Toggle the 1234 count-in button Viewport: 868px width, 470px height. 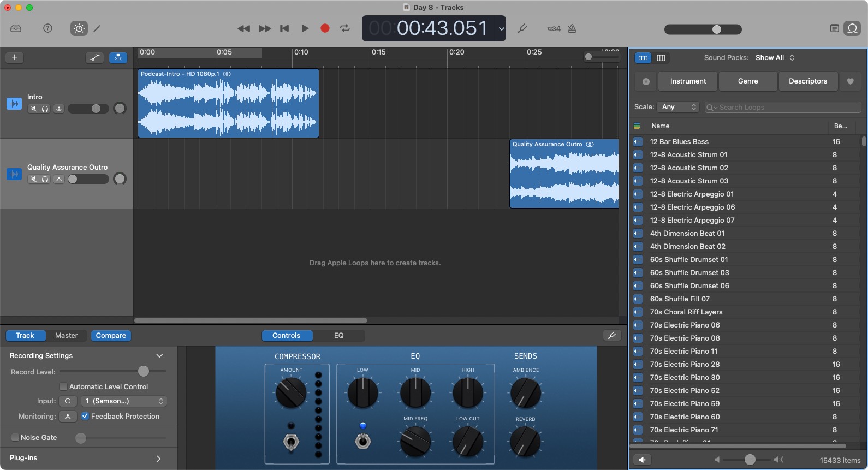(x=554, y=28)
